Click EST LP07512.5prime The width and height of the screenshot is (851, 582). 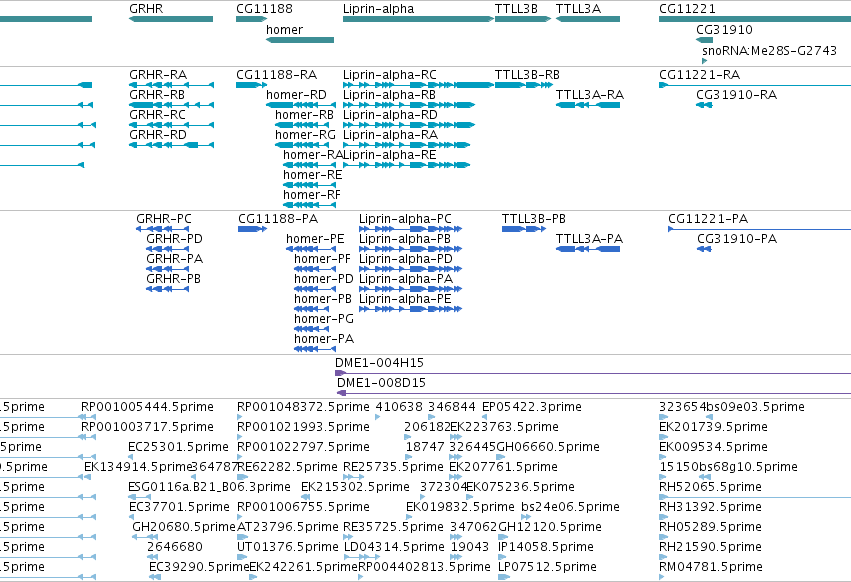pos(504,577)
